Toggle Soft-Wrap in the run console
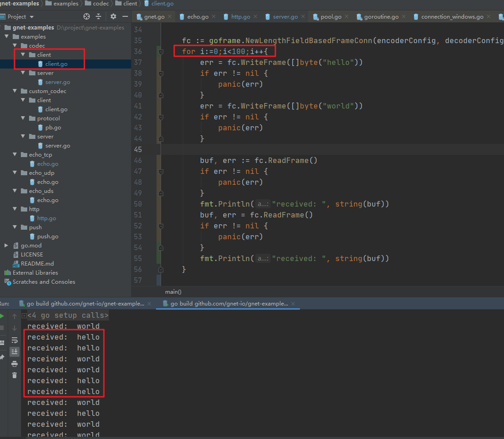This screenshot has width=504, height=439. click(15, 340)
